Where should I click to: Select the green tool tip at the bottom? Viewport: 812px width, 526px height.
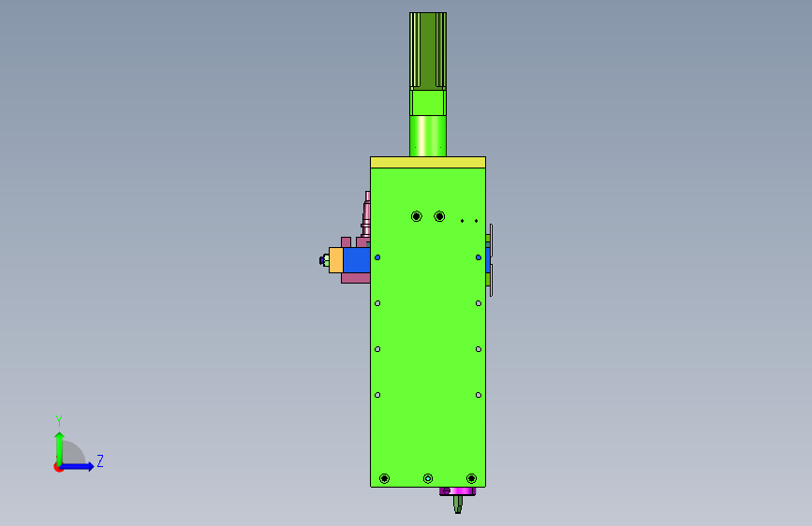click(x=458, y=504)
